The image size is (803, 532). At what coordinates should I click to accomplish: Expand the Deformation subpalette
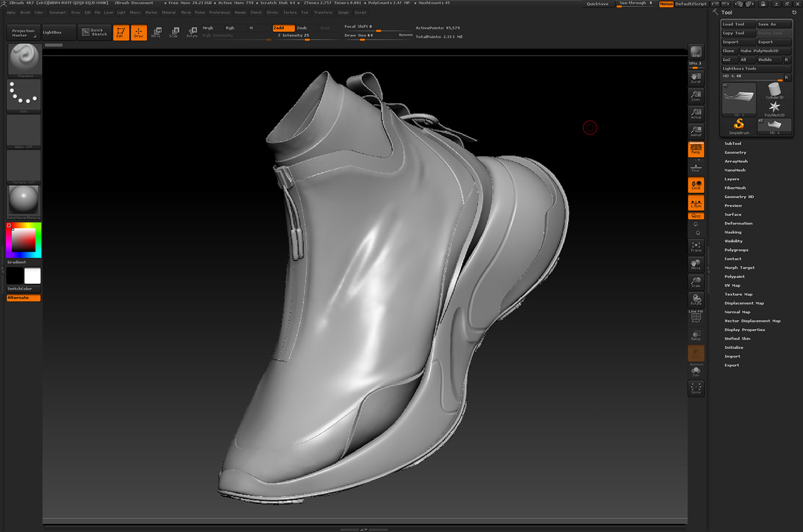pyautogui.click(x=738, y=223)
